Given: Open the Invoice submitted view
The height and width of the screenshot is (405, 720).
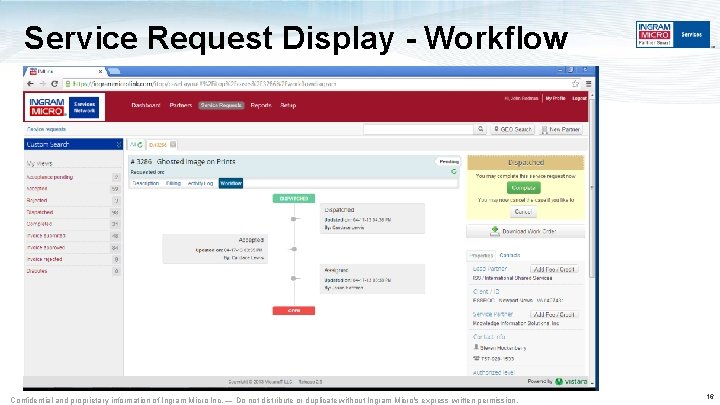Looking at the screenshot, I should point(46,236).
